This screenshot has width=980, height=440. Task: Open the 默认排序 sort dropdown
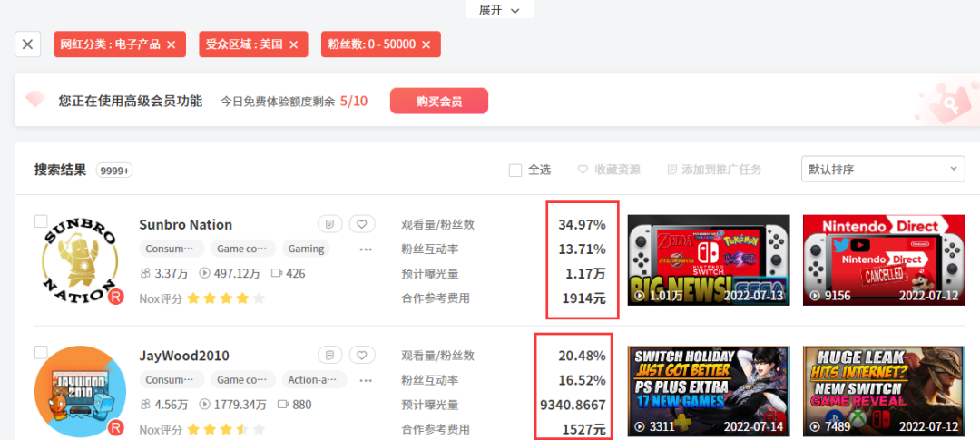(883, 169)
